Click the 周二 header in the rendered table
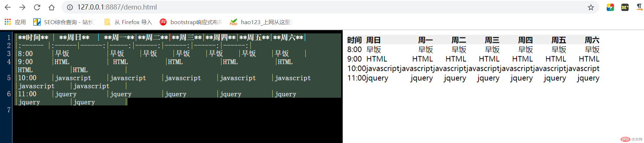644x143 pixels. (459, 40)
